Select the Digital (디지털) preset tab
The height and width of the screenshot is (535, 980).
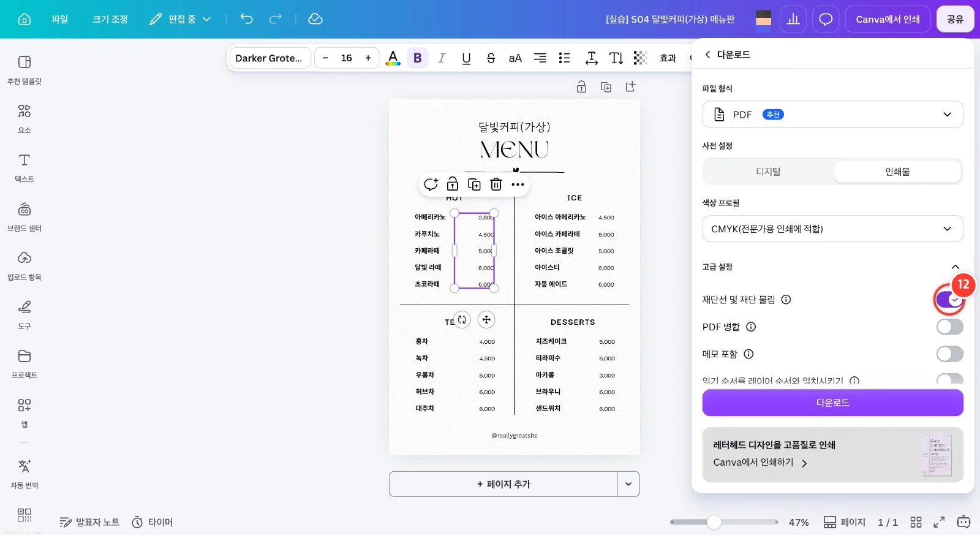pos(768,172)
